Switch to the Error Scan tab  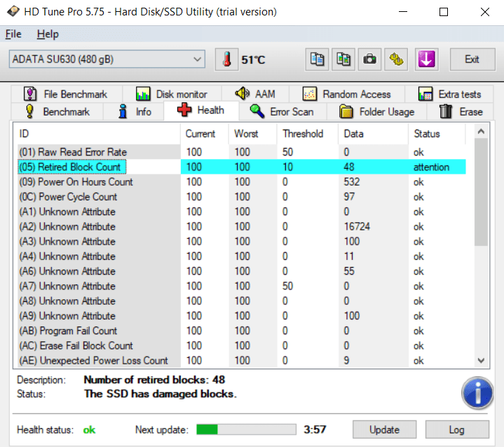point(282,111)
